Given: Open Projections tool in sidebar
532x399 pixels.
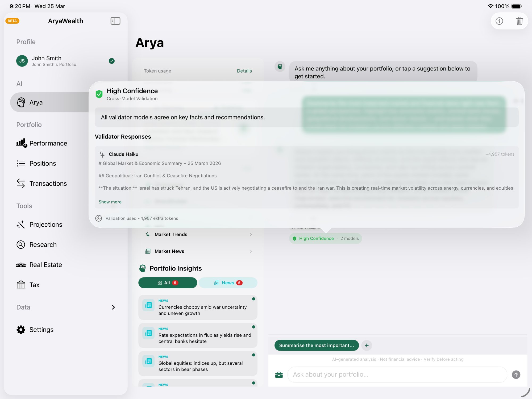Looking at the screenshot, I should pos(45,225).
